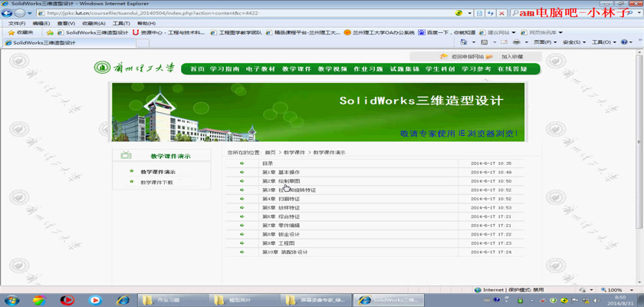Screen dimensions: 644x307
Task: Click 2014-6-17 17:24 date text
Action: [491, 252]
